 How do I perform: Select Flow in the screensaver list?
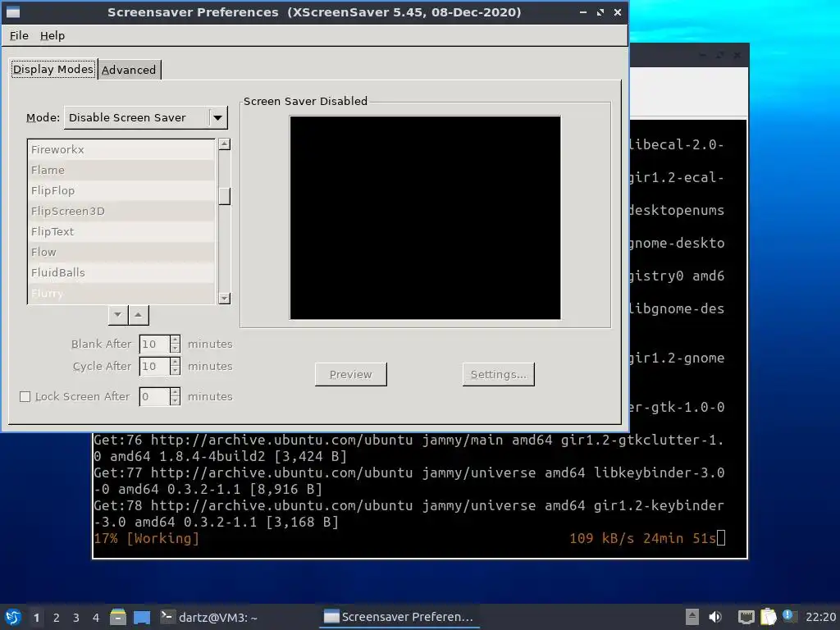(x=121, y=252)
